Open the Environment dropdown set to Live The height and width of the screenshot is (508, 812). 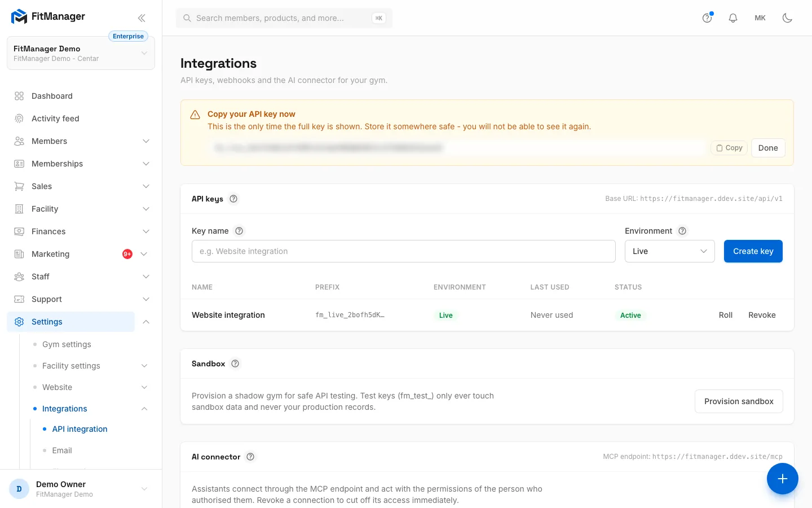pos(670,251)
